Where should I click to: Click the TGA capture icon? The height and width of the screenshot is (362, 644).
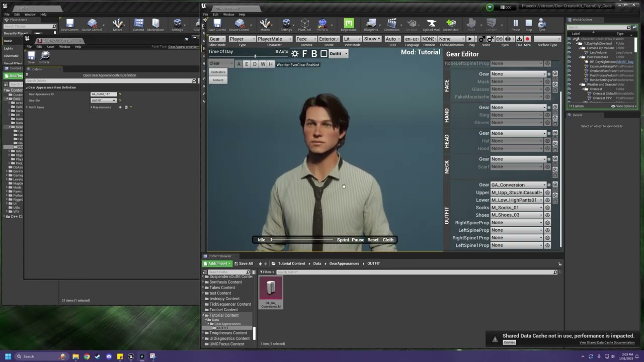(519, 39)
